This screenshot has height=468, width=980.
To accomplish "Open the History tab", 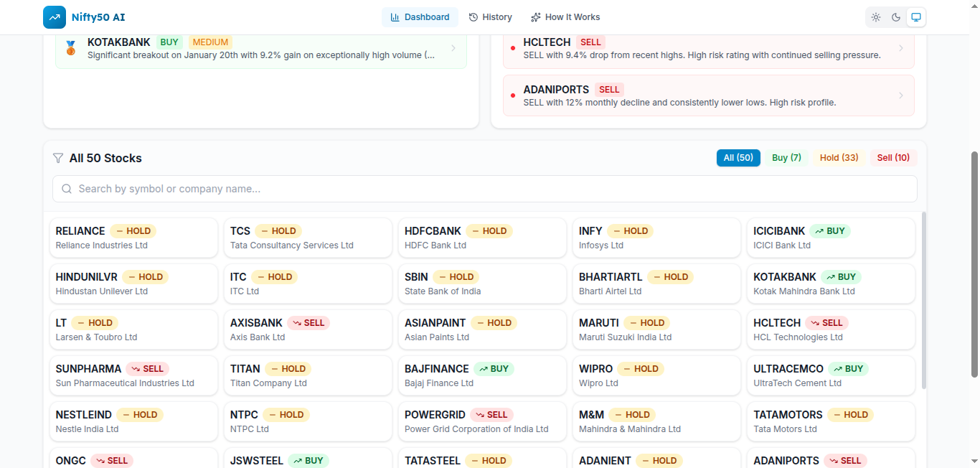I will click(x=490, y=17).
